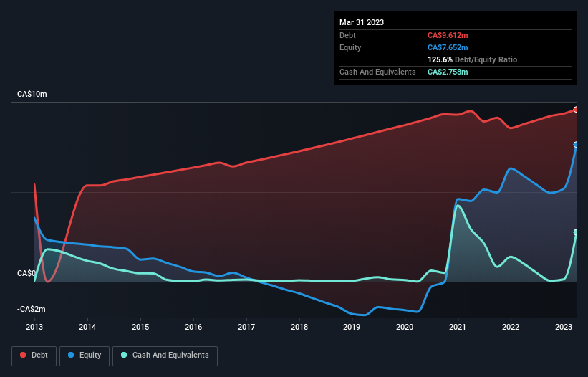Viewport: 588px width, 377px height.
Task: Toggle the Equity series legend button
Action: pos(85,355)
